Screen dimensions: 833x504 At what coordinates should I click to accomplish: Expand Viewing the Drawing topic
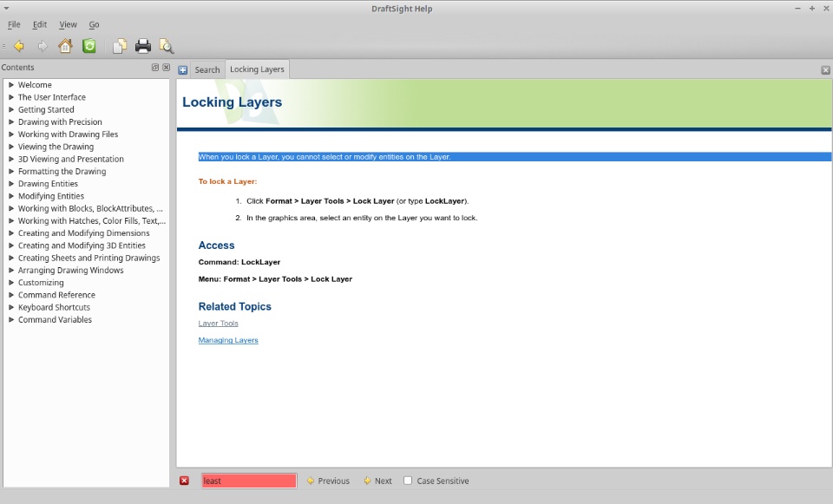[x=11, y=147]
